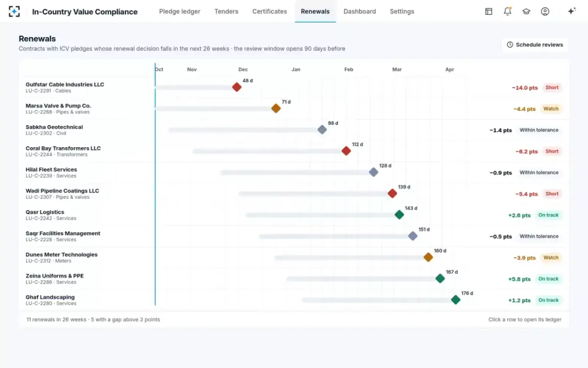Image resolution: width=588 pixels, height=368 pixels.
Task: Click the Schedule reviews button
Action: [535, 45]
